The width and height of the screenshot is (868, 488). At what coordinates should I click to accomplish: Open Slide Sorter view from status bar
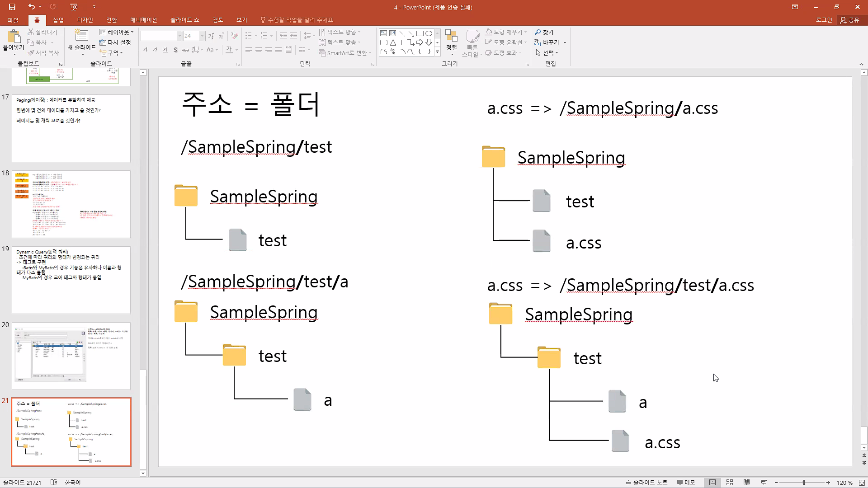pos(729,483)
